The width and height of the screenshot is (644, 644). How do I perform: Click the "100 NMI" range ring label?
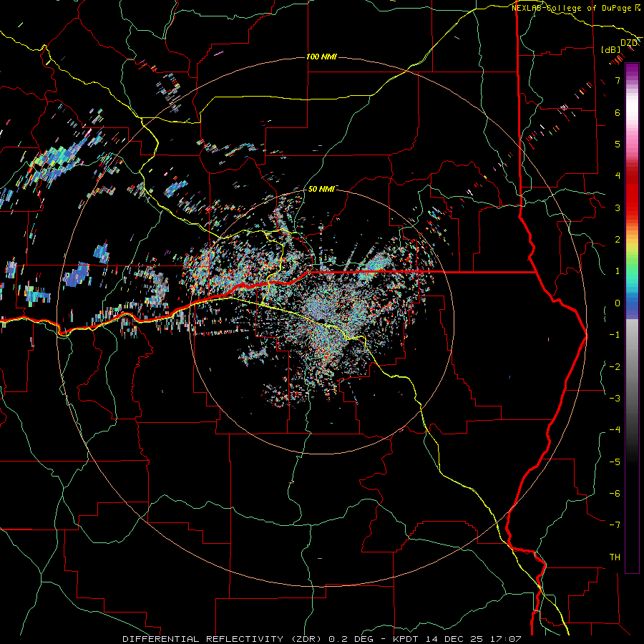(x=321, y=57)
